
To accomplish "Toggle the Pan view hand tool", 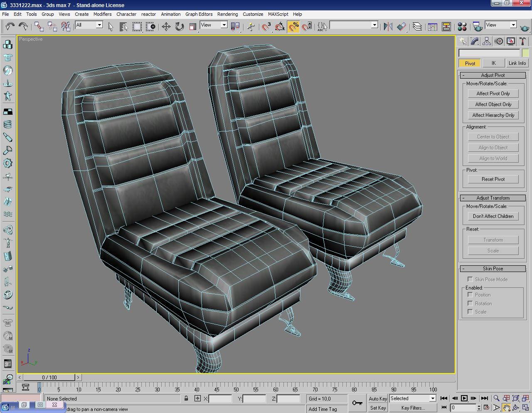I will [507, 408].
